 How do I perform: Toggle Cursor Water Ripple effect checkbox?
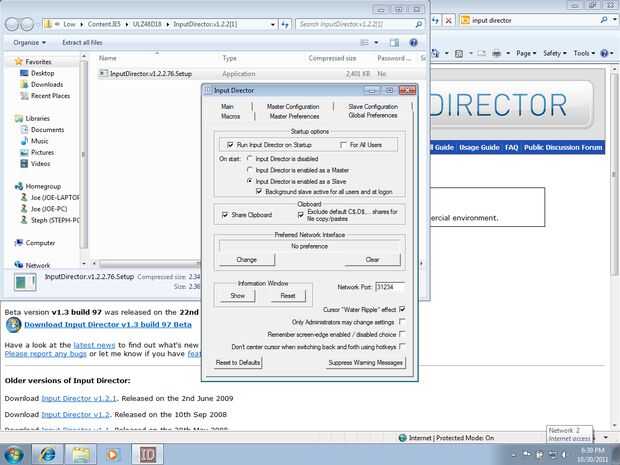coord(402,309)
